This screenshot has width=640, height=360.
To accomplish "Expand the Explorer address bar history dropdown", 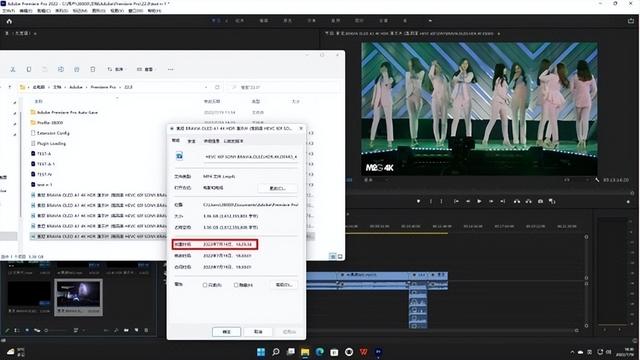I will click(206, 87).
